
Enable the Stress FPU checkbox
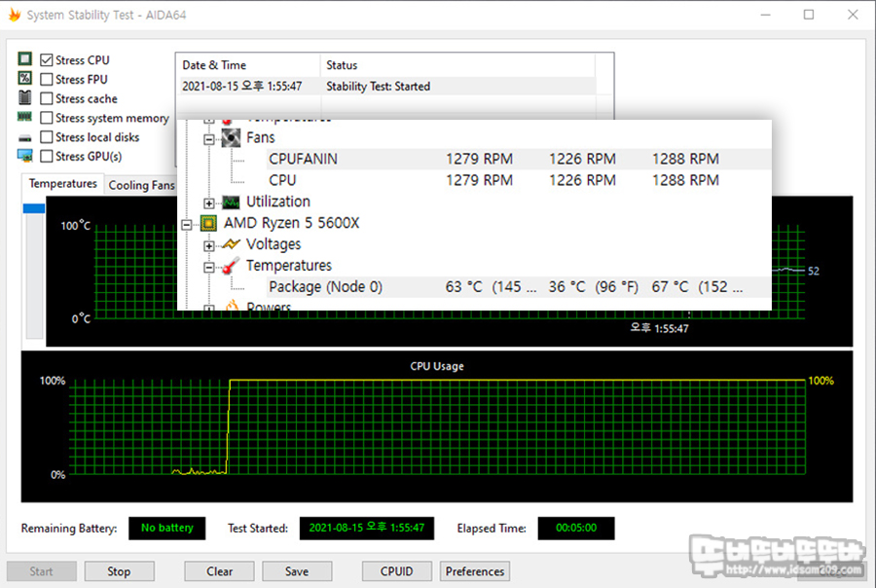(47, 80)
